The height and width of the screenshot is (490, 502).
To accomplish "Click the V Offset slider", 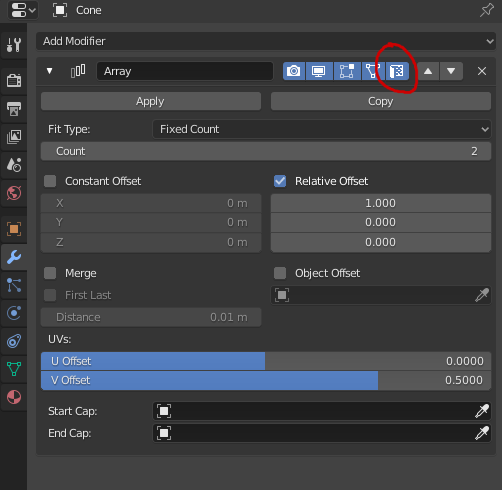I will pyautogui.click(x=266, y=380).
